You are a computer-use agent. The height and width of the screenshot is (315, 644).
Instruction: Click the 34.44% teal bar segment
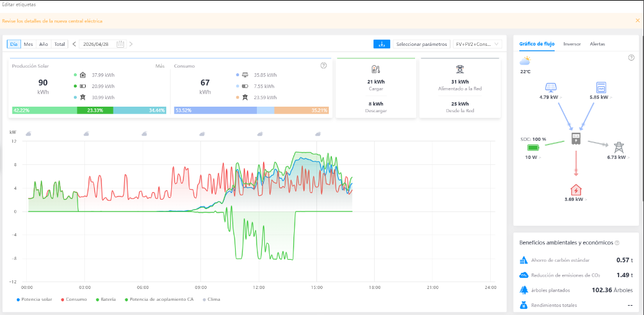140,110
